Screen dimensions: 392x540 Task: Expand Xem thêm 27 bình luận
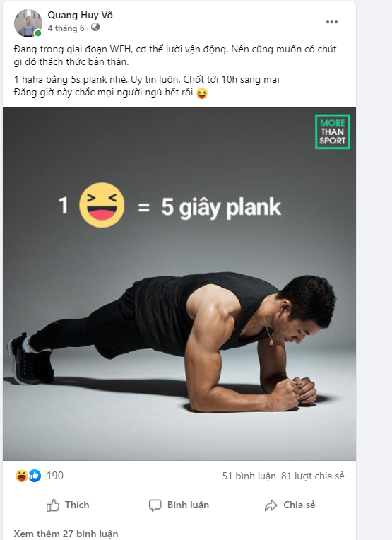coord(66,534)
